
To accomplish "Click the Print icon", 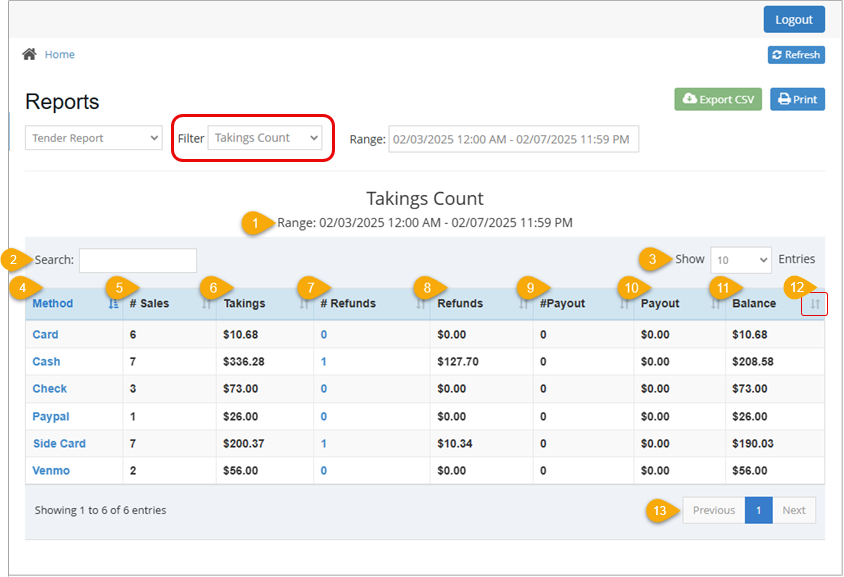I will pos(783,99).
